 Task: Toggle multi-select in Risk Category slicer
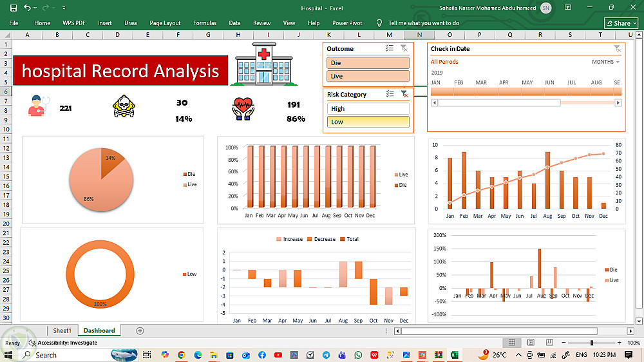(390, 94)
